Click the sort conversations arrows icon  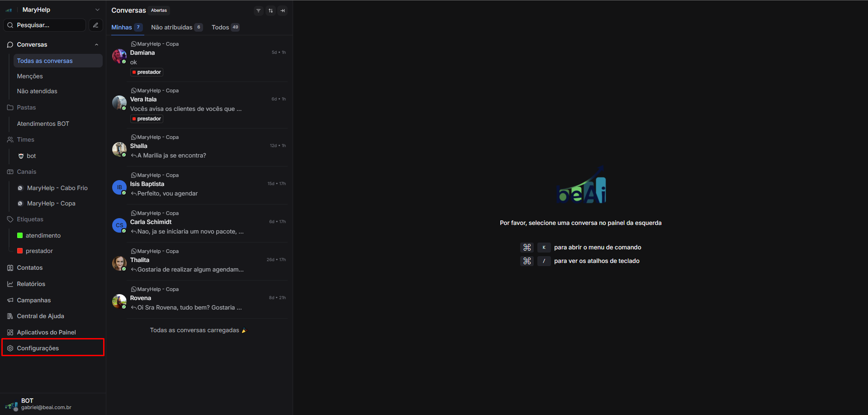pos(270,10)
